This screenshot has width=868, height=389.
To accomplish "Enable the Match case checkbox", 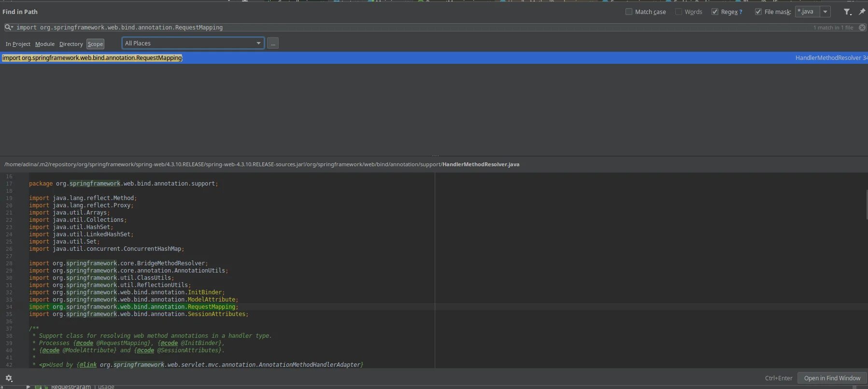I will point(629,12).
